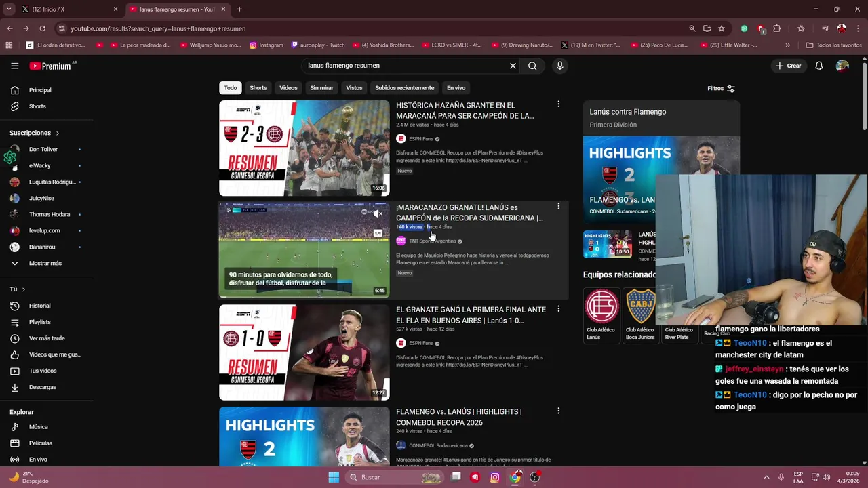
Task: Select the Todo filter chip
Action: pyautogui.click(x=231, y=88)
